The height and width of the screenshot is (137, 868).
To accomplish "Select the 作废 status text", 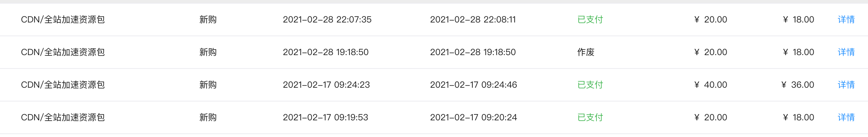I will (586, 52).
